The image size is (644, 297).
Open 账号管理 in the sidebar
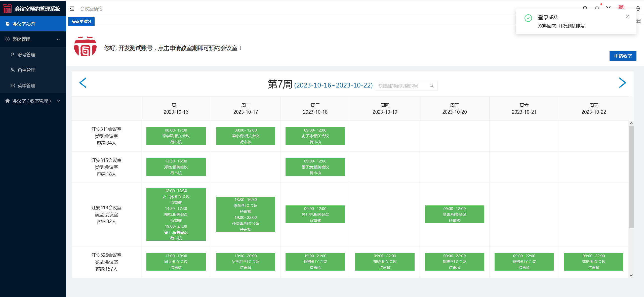coord(26,55)
